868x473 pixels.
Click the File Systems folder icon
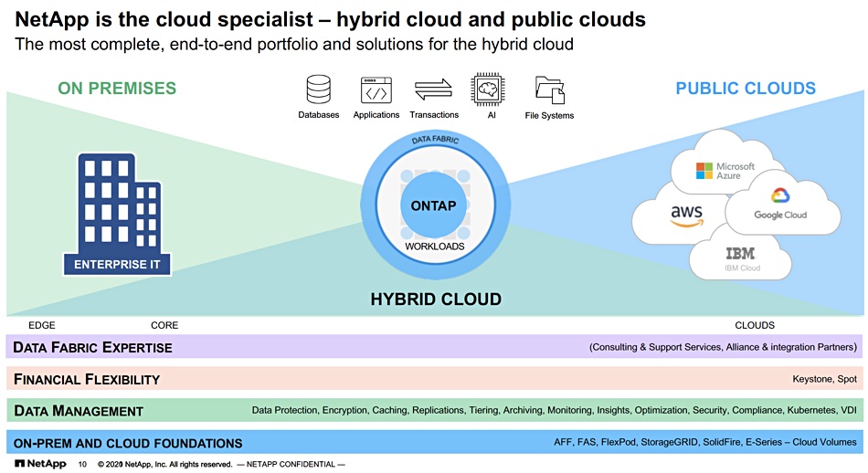click(550, 90)
